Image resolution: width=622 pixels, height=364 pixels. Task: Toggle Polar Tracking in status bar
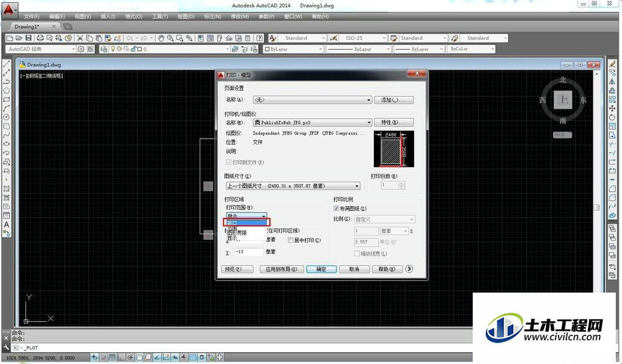(x=131, y=357)
